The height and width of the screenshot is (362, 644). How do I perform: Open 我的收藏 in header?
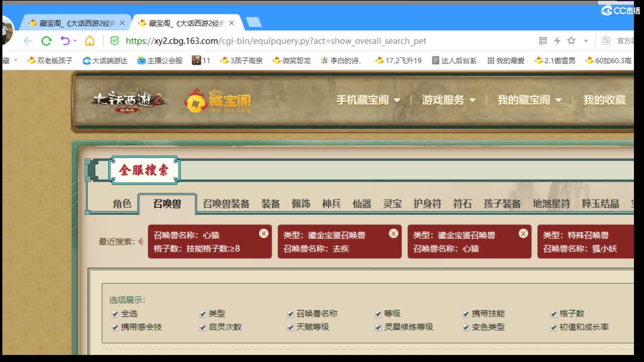[604, 100]
